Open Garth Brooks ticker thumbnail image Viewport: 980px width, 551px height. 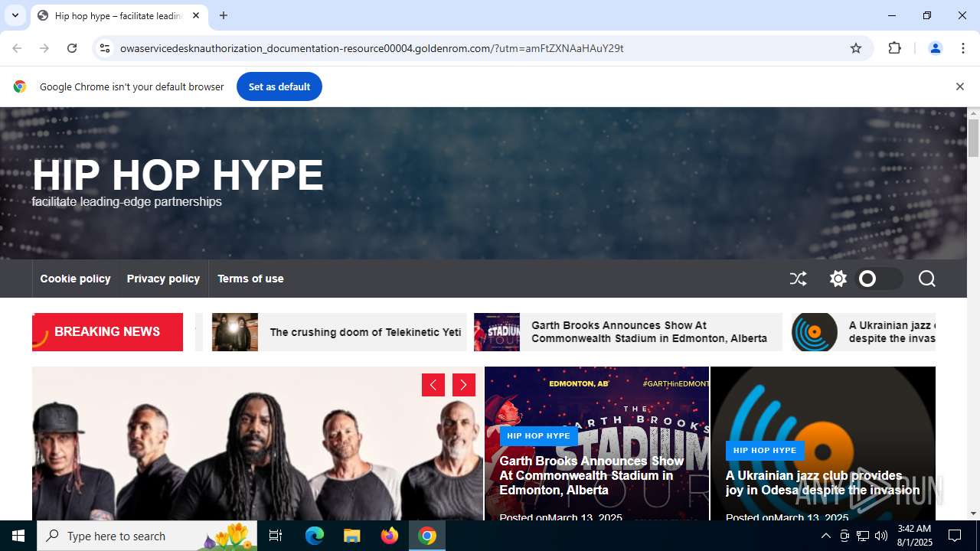[497, 332]
